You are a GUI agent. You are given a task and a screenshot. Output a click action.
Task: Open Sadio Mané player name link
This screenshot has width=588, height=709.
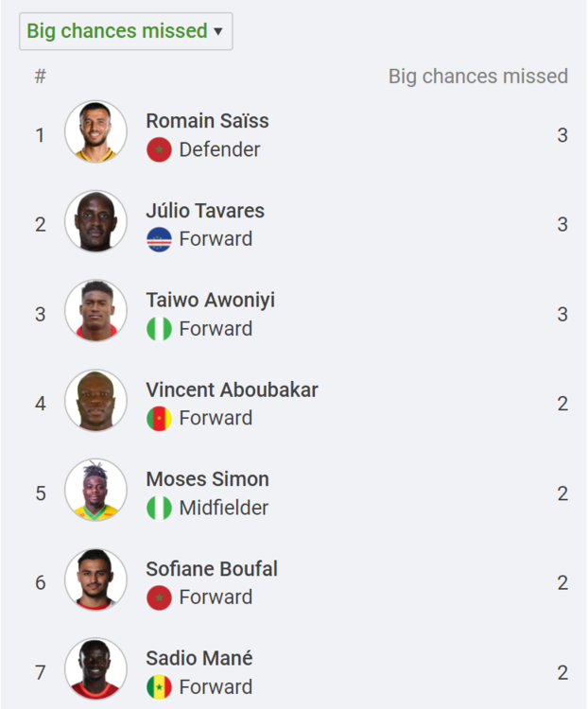(199, 658)
